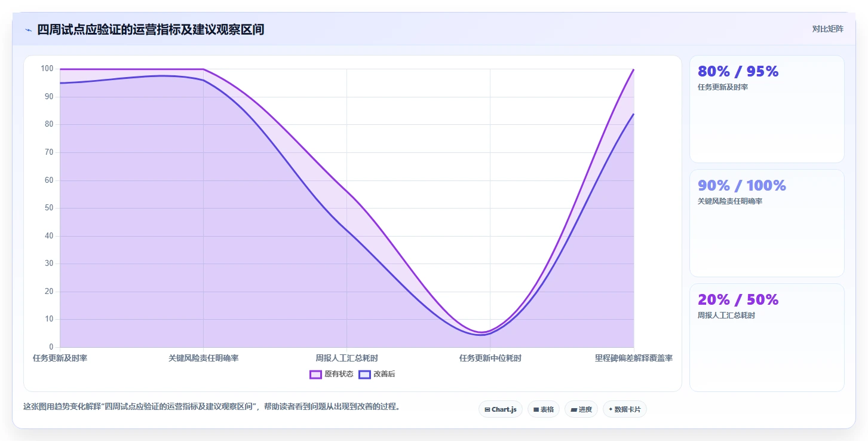Click the 0 y-axis tick label

pos(51,347)
